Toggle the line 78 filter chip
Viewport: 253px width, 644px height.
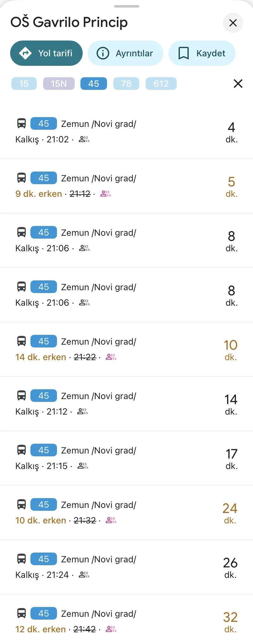126,84
